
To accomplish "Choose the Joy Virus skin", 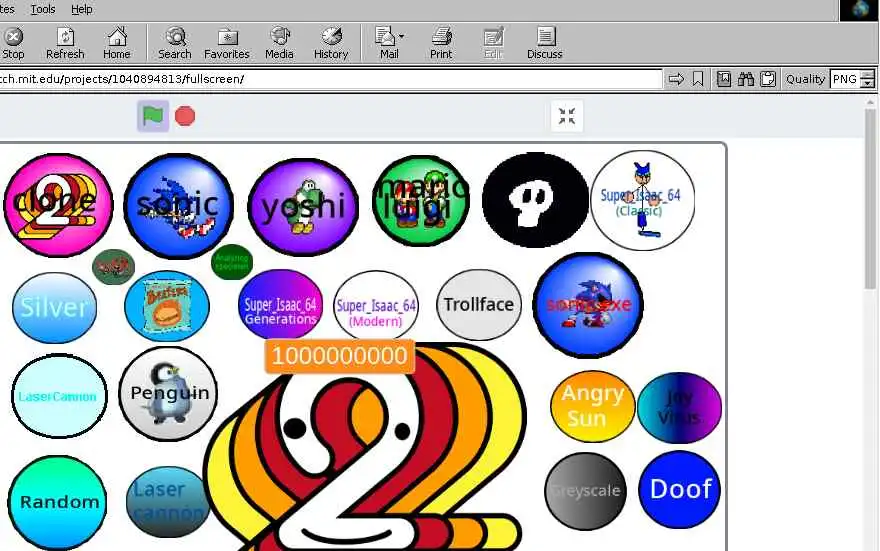I will click(x=679, y=407).
